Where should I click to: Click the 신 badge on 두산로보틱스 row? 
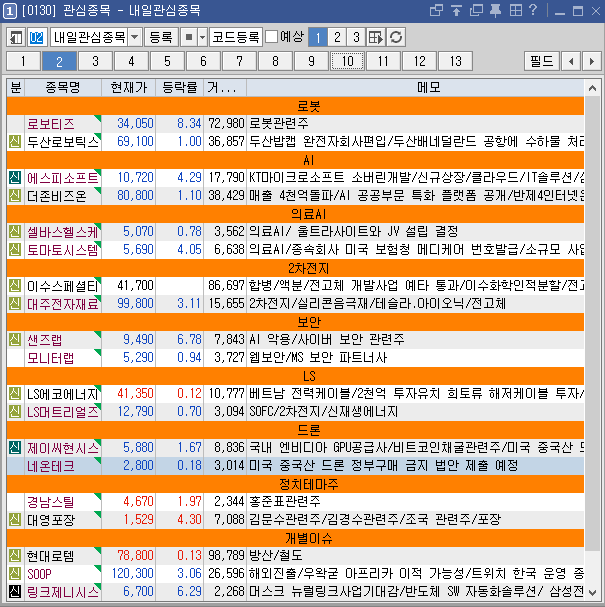point(15,142)
